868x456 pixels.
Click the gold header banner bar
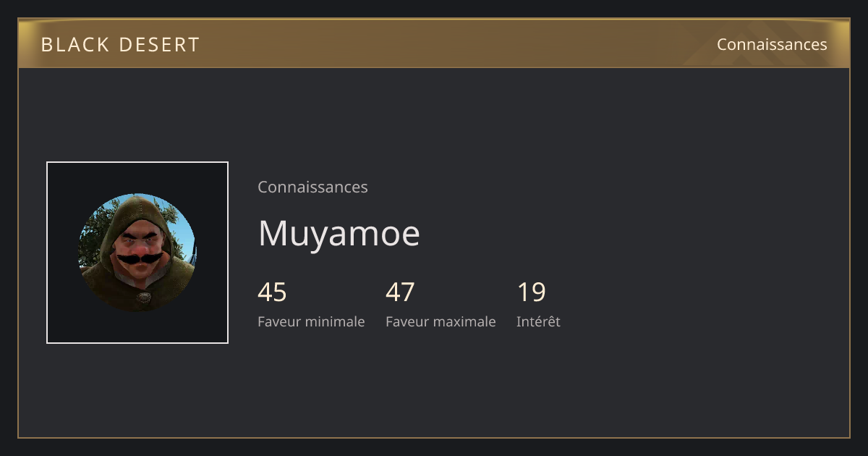click(434, 43)
